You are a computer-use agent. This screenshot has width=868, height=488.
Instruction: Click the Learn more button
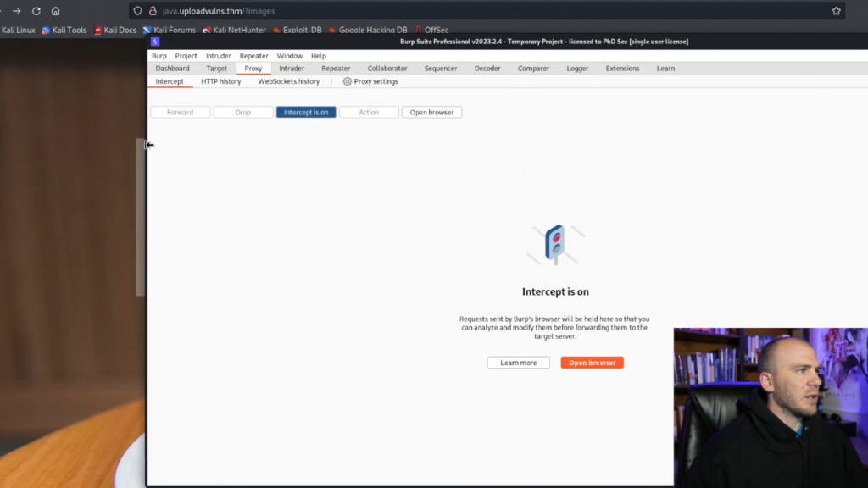coord(518,363)
